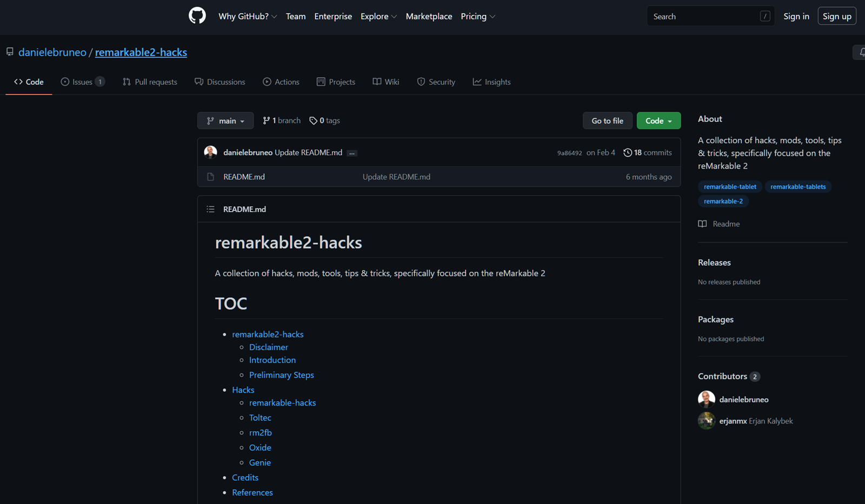Image resolution: width=865 pixels, height=504 pixels.
Task: Click the Sign up button
Action: click(837, 16)
